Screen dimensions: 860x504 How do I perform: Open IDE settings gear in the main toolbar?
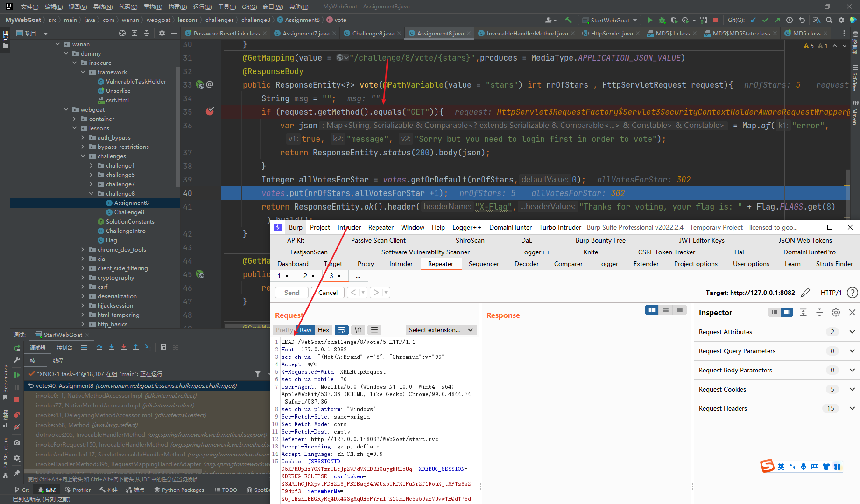click(x=841, y=20)
